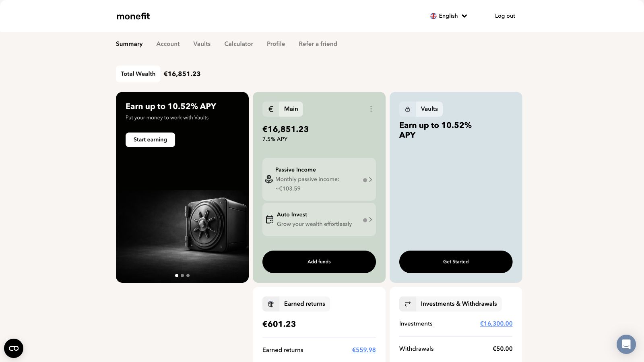Screen dimensions: 644x362
Task: Click the Investments & Withdrawals arrows icon
Action: pos(408,304)
